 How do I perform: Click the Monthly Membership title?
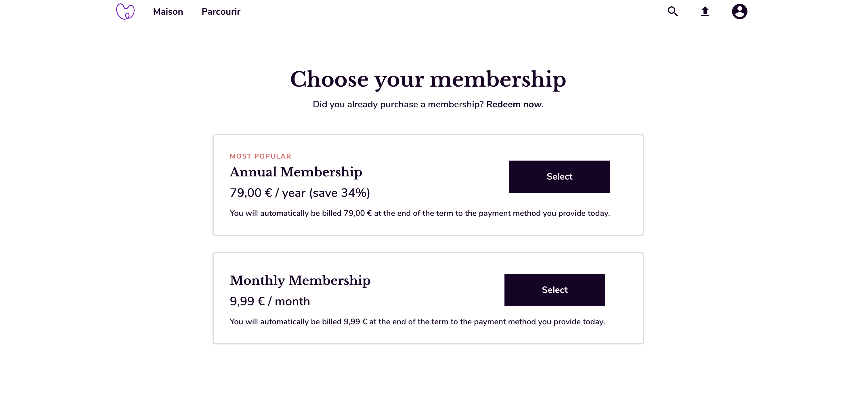tap(300, 281)
